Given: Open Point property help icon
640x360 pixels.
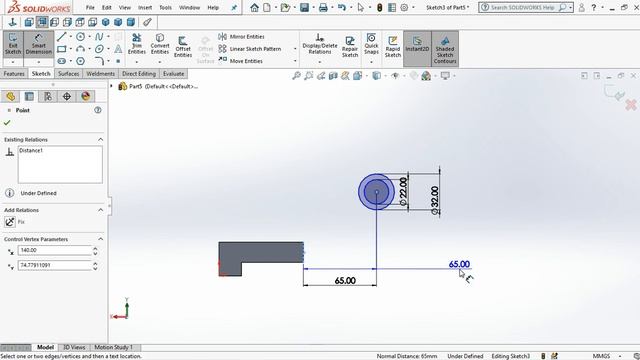Looking at the screenshot, I should (98, 110).
